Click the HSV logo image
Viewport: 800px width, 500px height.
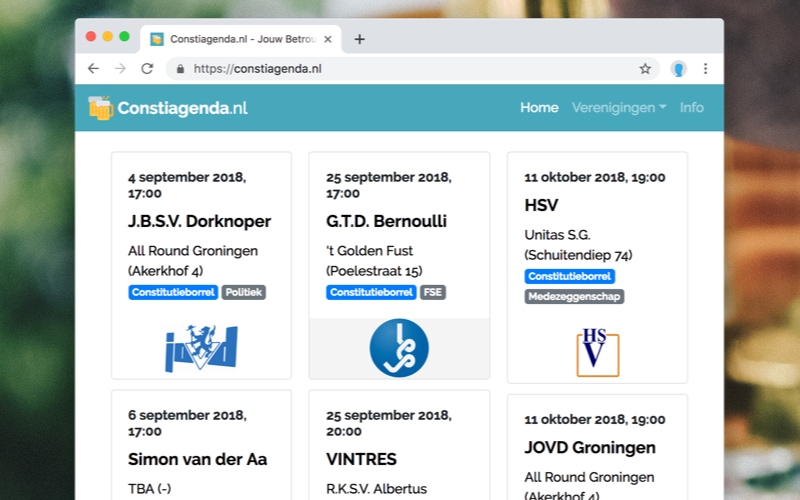coord(597,352)
